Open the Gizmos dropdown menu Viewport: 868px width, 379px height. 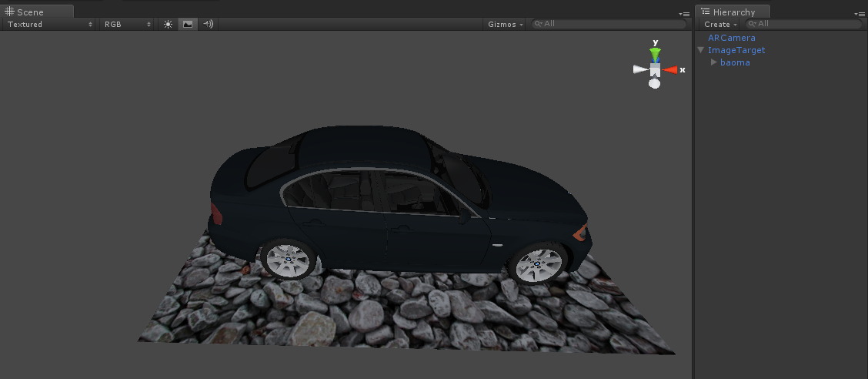506,24
